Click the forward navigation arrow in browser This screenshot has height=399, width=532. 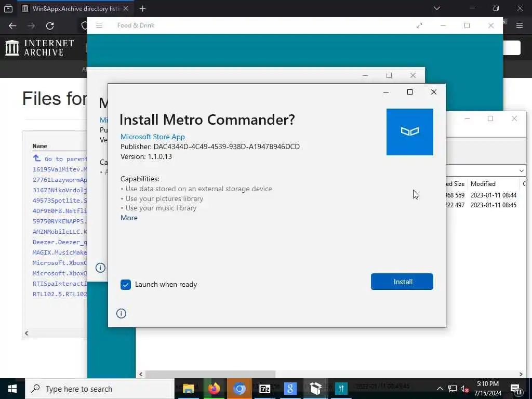coord(31,26)
